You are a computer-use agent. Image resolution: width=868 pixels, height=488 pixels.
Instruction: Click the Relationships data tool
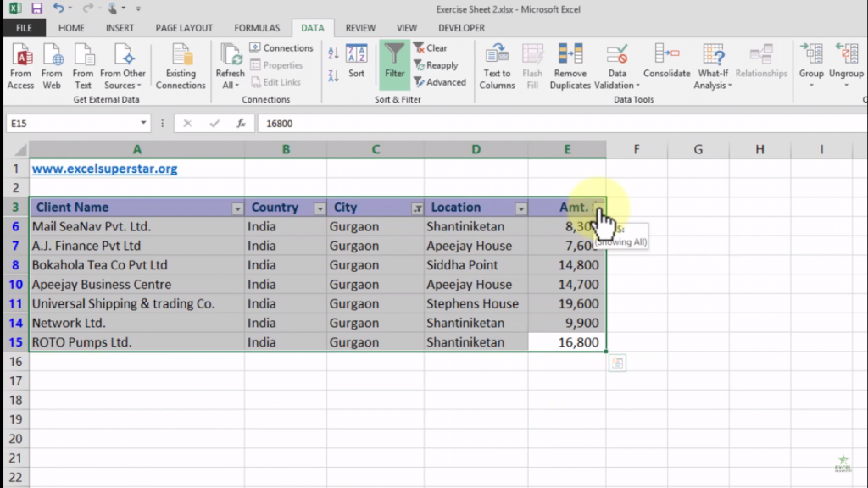(x=761, y=64)
